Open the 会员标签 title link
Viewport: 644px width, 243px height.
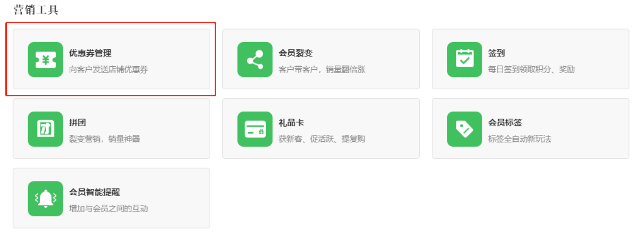pyautogui.click(x=505, y=123)
